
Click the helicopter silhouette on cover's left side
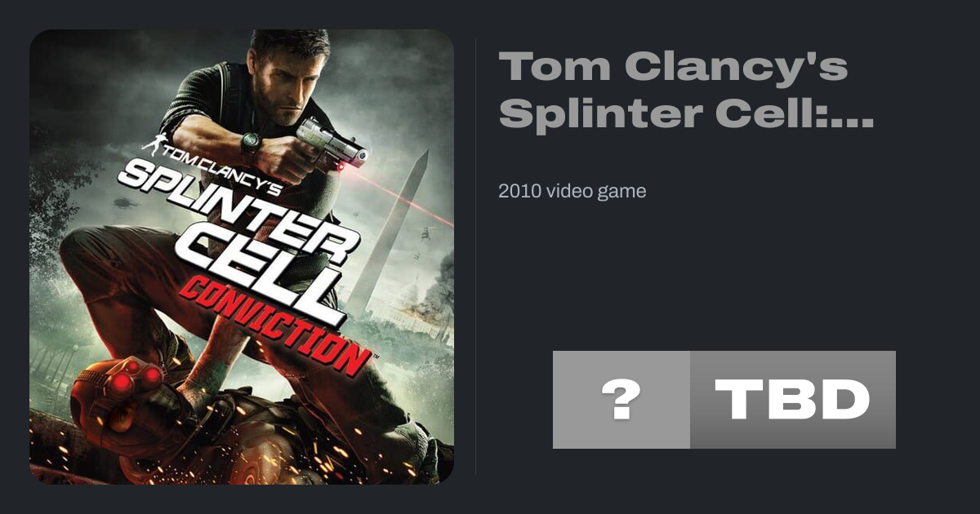click(124, 202)
